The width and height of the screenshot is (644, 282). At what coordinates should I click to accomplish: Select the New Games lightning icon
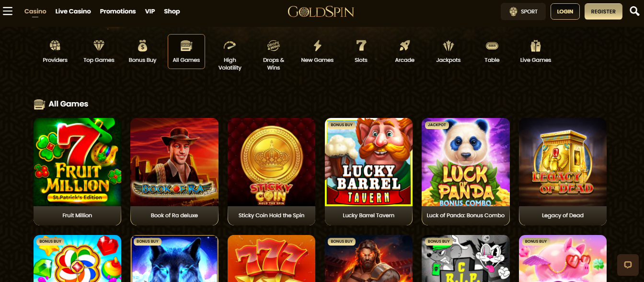click(317, 46)
